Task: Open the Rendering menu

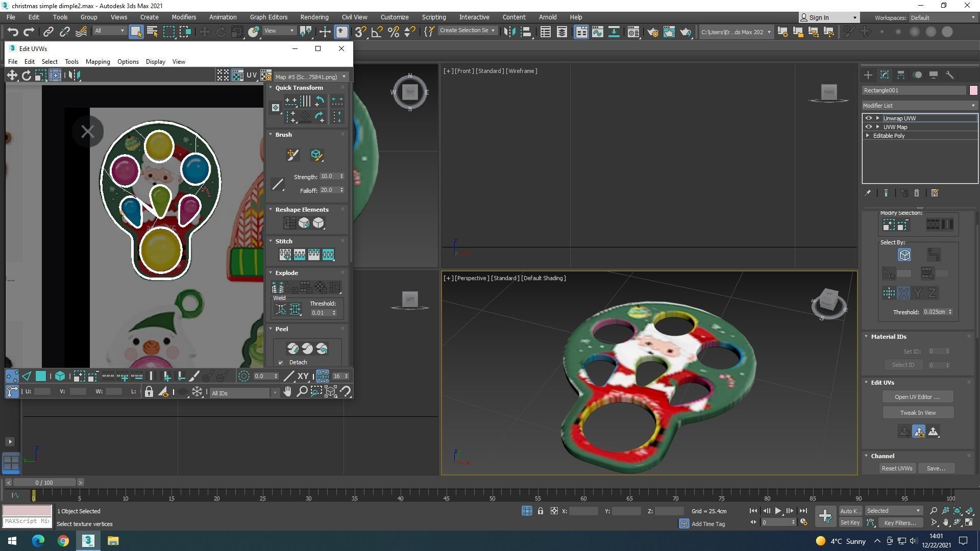Action: 314,17
